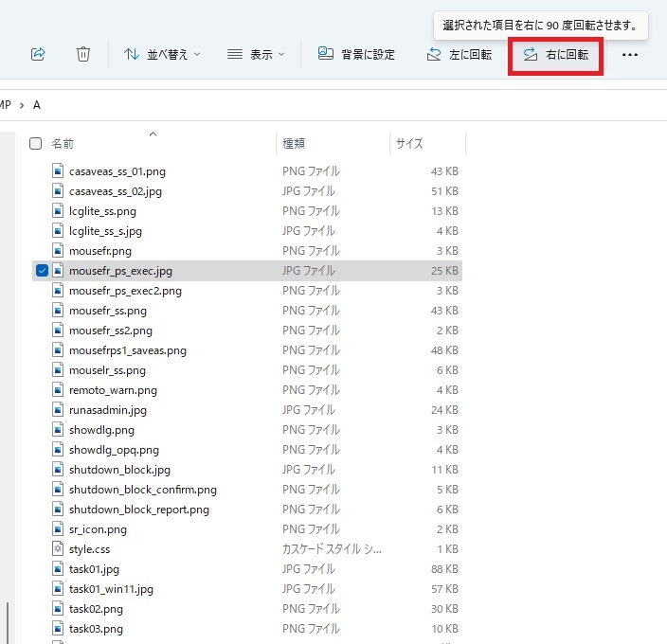Click the sr_icon.png file icon

[x=58, y=529]
